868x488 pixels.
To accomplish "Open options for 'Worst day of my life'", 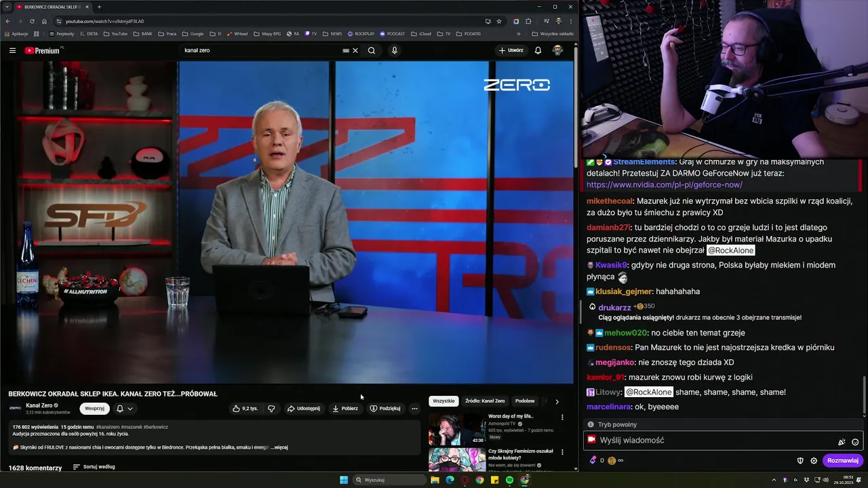I will coord(562,418).
